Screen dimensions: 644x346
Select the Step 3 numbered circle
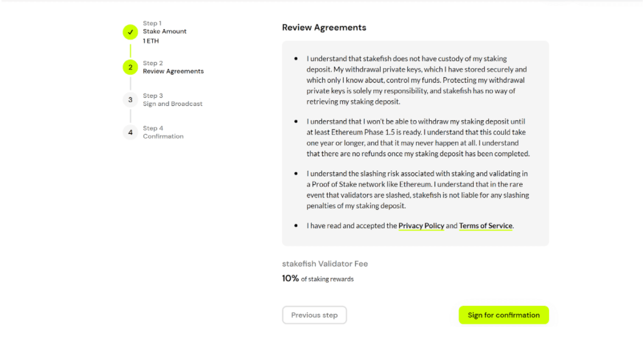pos(130,100)
